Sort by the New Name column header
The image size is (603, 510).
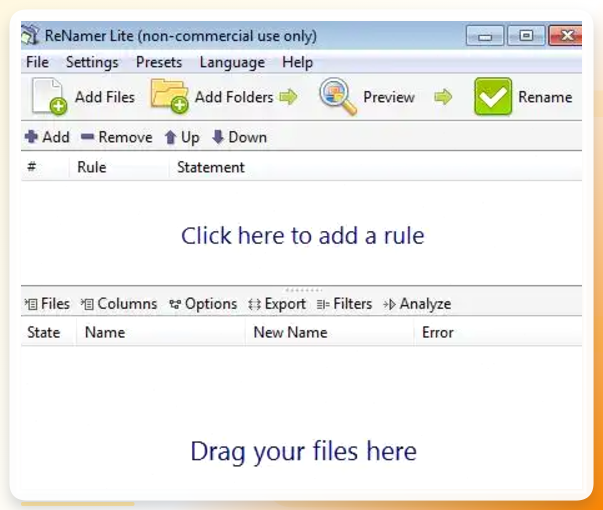pyautogui.click(x=330, y=332)
